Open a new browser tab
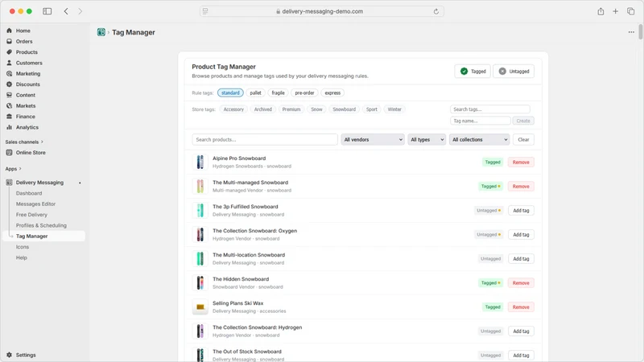The image size is (644, 362). tap(615, 11)
